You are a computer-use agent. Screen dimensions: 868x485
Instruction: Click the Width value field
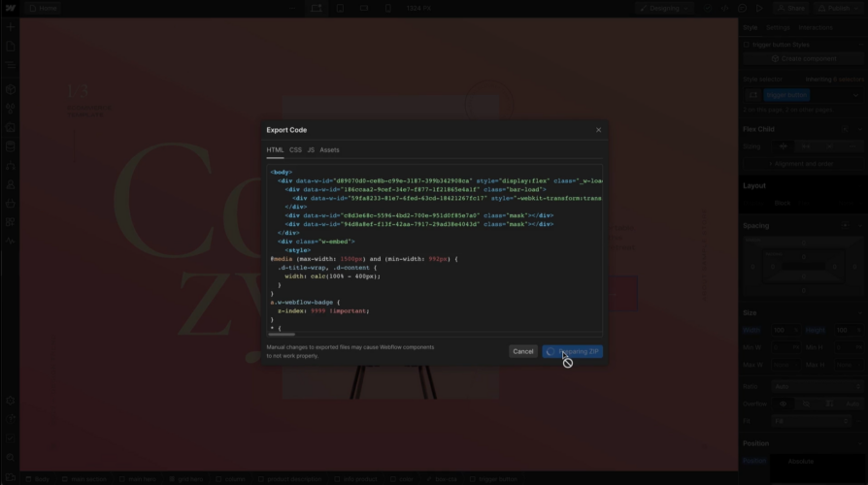pos(785,330)
